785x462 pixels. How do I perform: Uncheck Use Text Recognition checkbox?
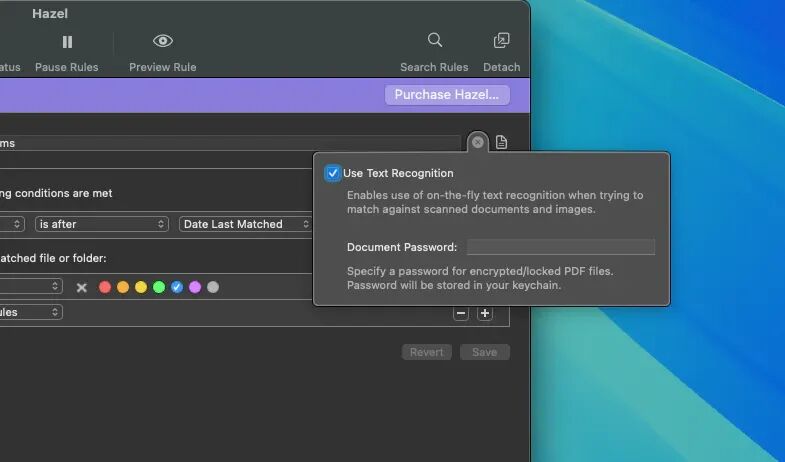tap(332, 173)
